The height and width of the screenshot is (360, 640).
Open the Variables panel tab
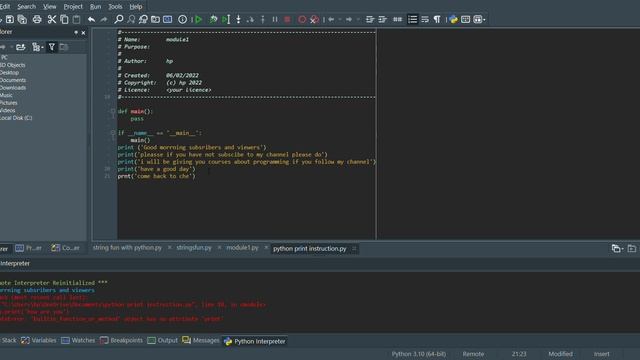click(x=39, y=340)
